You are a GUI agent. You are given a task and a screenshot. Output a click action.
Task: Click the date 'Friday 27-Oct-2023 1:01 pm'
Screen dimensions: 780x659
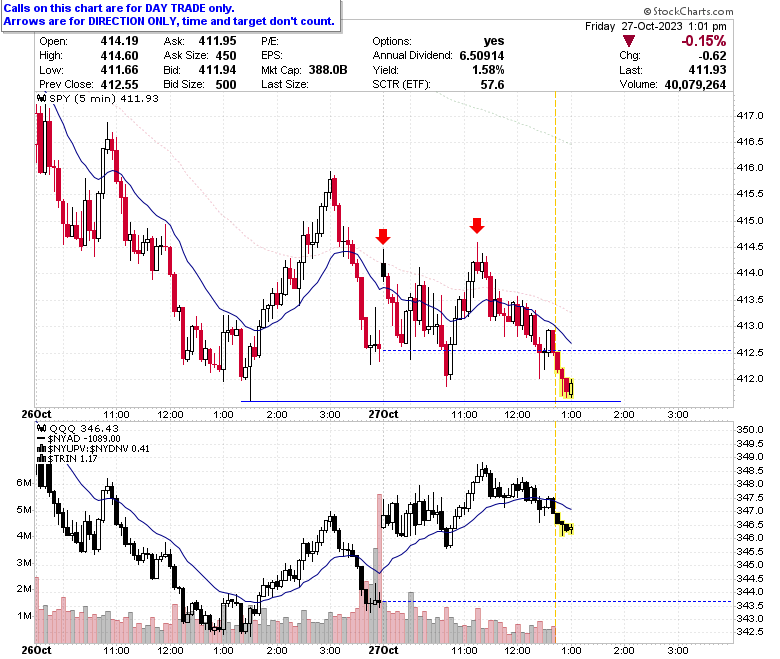656,26
